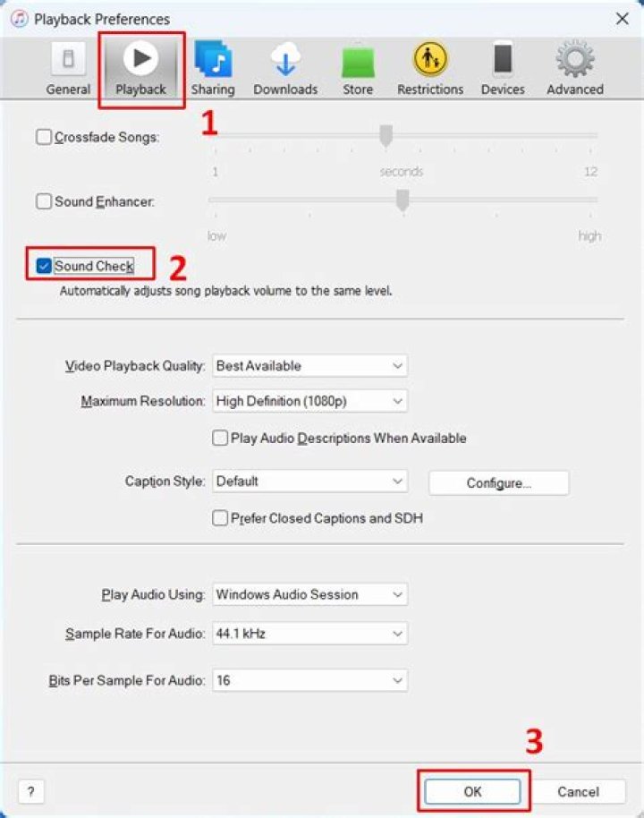This screenshot has width=644, height=818.
Task: Switch to the Store preferences icon
Action: click(358, 61)
